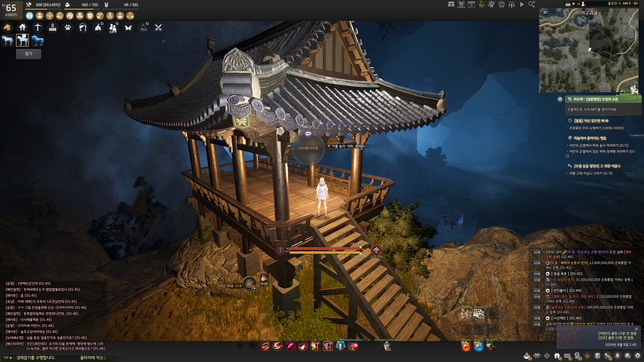Click the pickaxe worker icon

(x=38, y=27)
